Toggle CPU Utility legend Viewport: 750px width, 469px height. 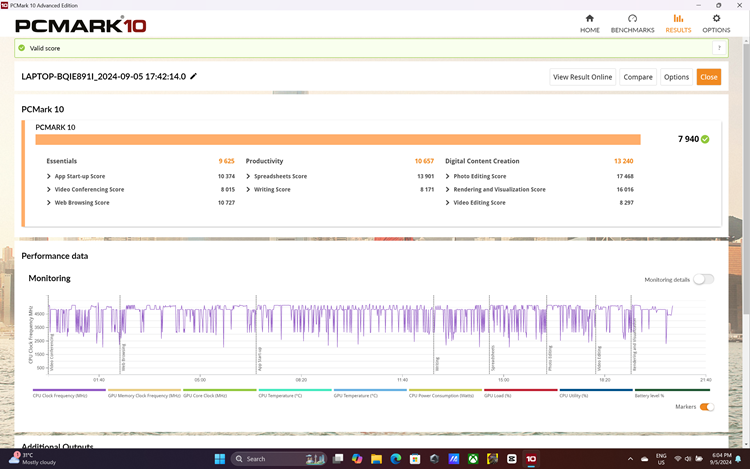596,393
